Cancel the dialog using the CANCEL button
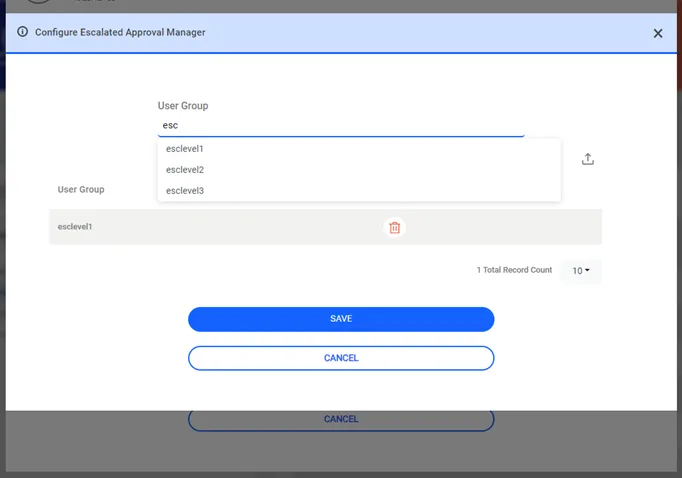This screenshot has height=478, width=682. (341, 358)
